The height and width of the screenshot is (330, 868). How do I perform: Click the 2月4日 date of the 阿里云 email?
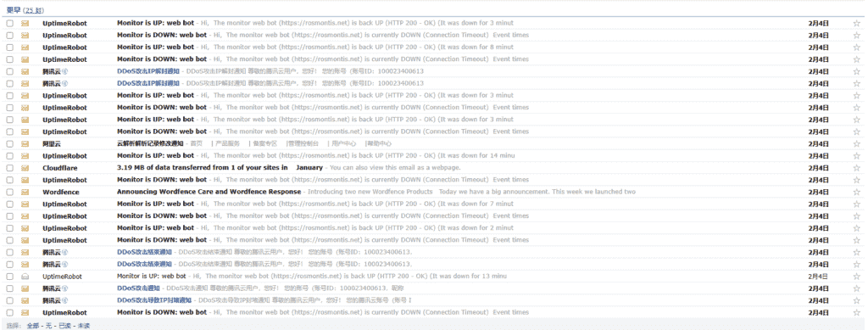[x=818, y=144]
